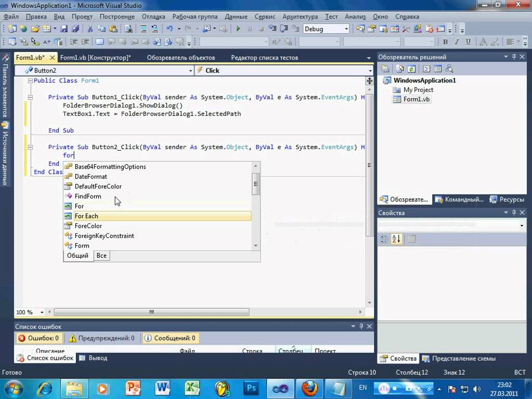Click the Decrease indent icon
Viewport: 532px width, 399px height.
coord(73,42)
